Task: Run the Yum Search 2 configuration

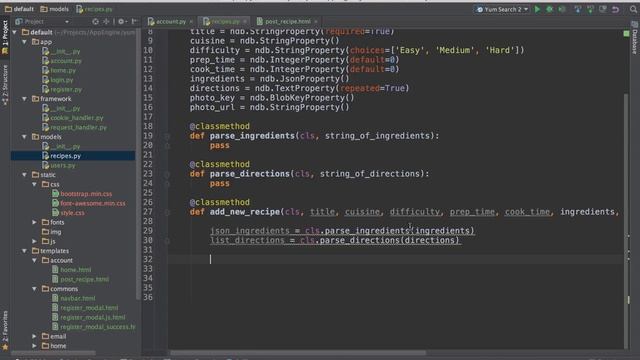Action: [537, 9]
